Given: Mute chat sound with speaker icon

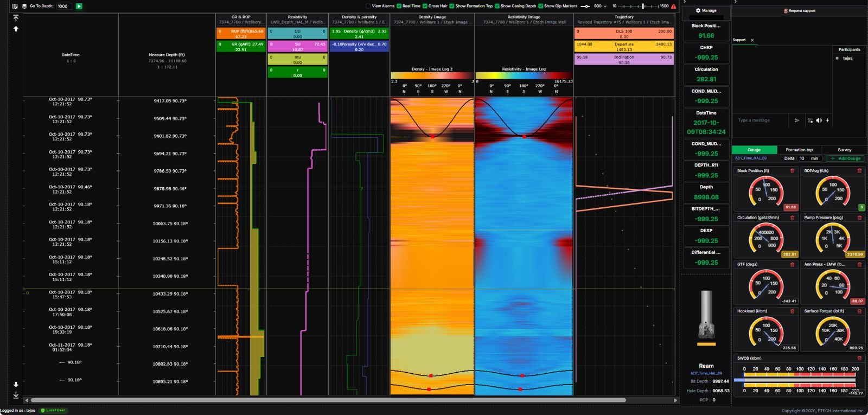Looking at the screenshot, I should [819, 120].
